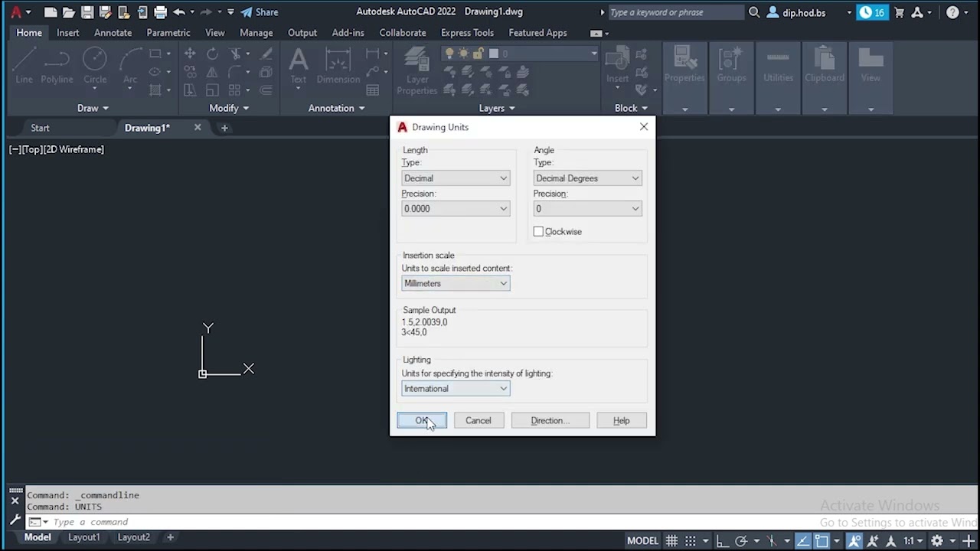Toggle MODEL space button in status bar
The width and height of the screenshot is (980, 551).
pos(643,540)
